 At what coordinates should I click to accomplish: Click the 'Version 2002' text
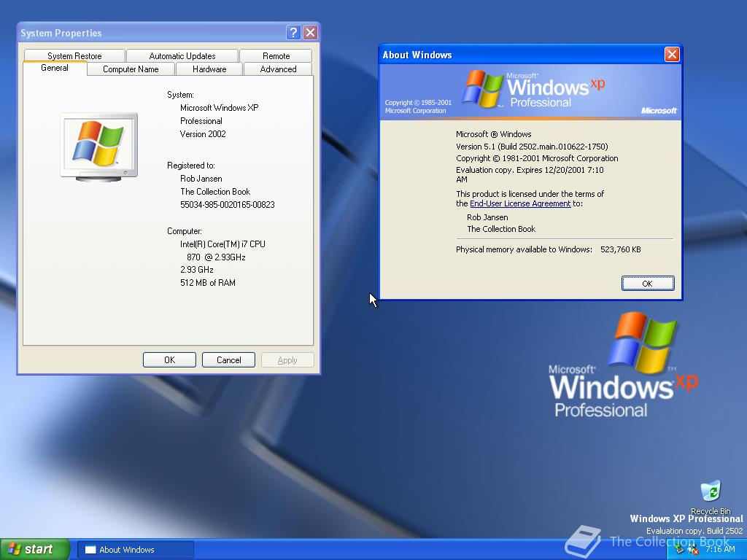point(203,134)
